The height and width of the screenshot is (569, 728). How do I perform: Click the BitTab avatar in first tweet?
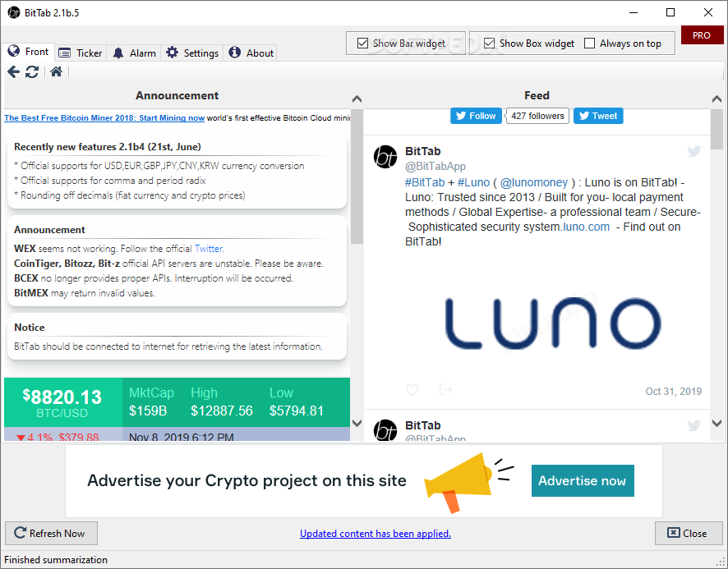coord(385,157)
